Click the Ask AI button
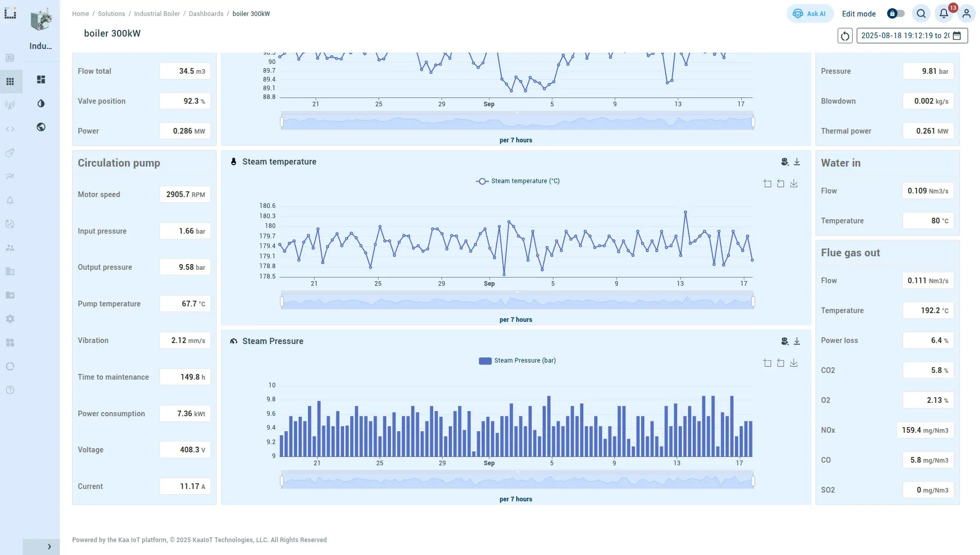Image resolution: width=980 pixels, height=555 pixels. tap(810, 14)
